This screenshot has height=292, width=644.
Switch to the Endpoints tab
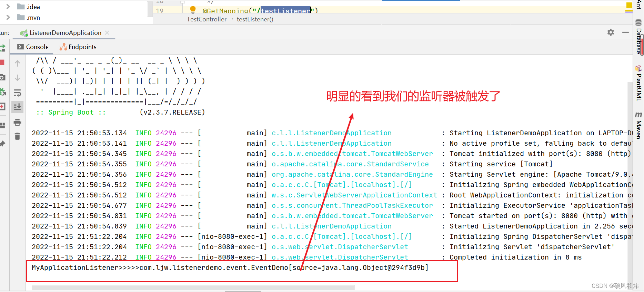[x=78, y=47]
